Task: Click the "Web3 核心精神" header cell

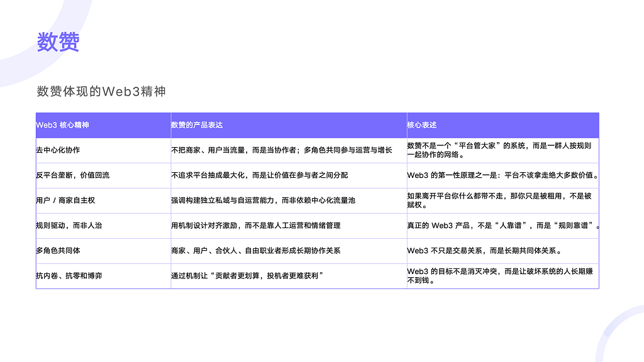Action: [x=62, y=125]
